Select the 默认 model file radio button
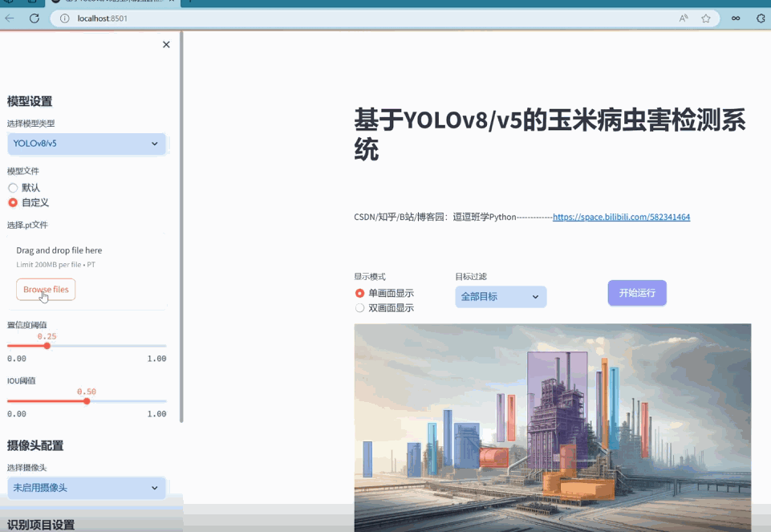Viewport: 771px width, 532px height. point(12,187)
